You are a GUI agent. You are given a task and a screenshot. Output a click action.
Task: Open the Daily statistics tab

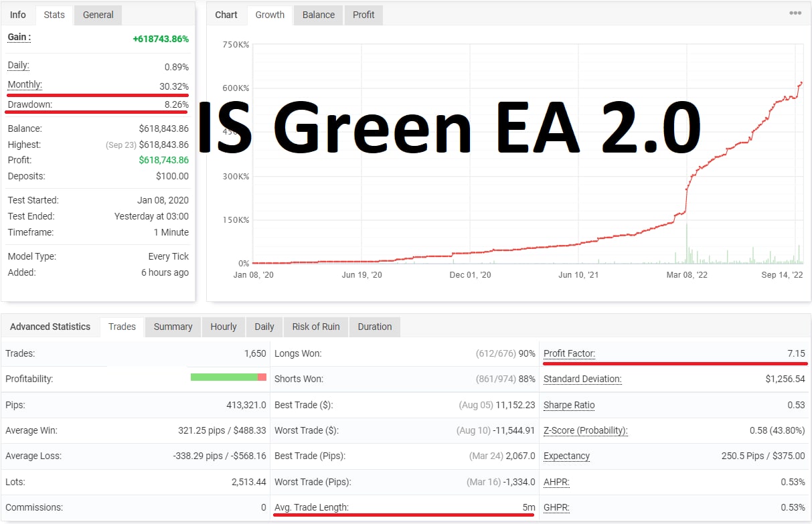[264, 327]
